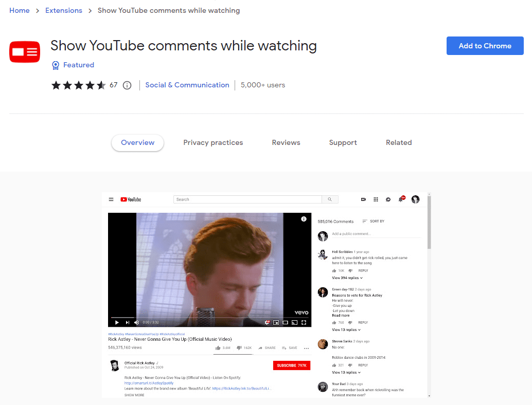Open the Social & Communication category link
Screen dimensions: 532x405
tap(187, 85)
